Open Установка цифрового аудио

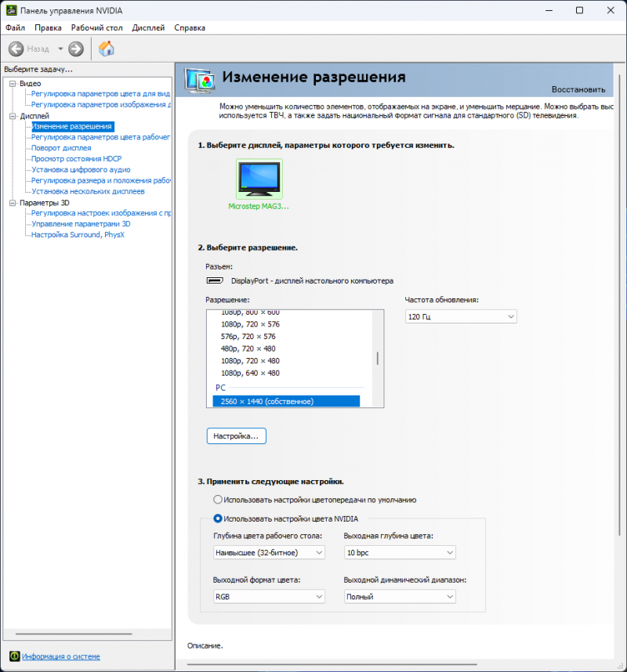81,170
